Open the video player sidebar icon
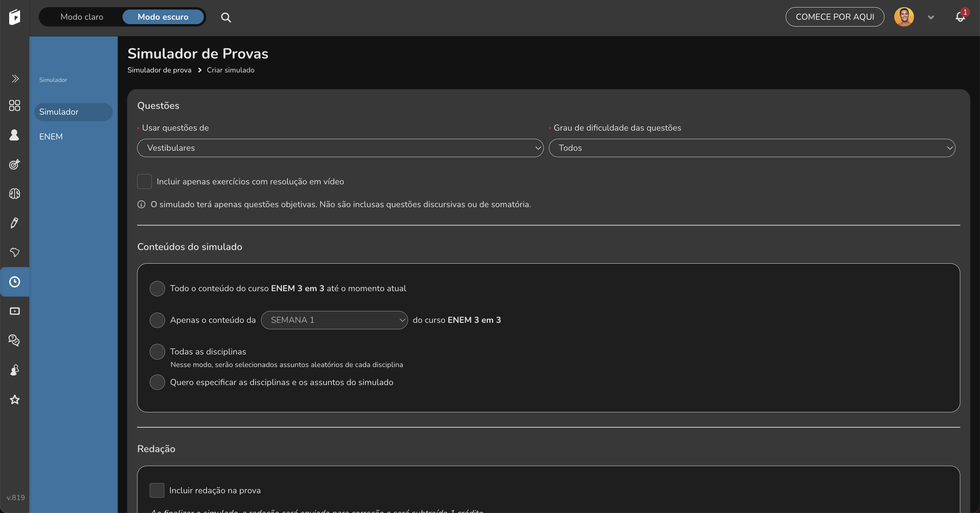Screen dimensions: 980x513 coord(14,311)
